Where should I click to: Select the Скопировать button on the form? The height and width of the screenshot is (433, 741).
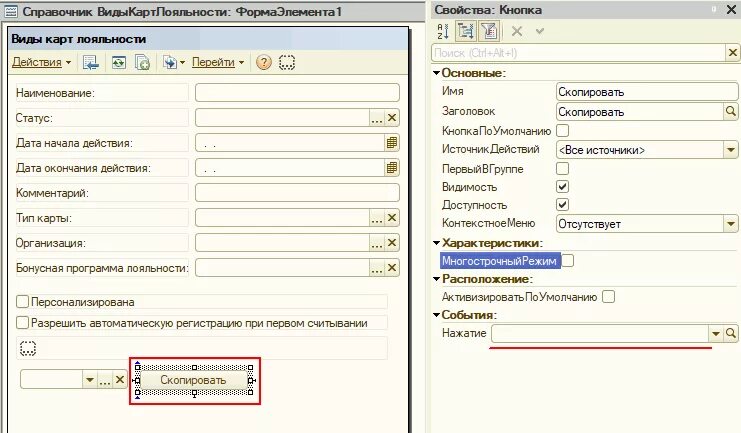point(193,380)
